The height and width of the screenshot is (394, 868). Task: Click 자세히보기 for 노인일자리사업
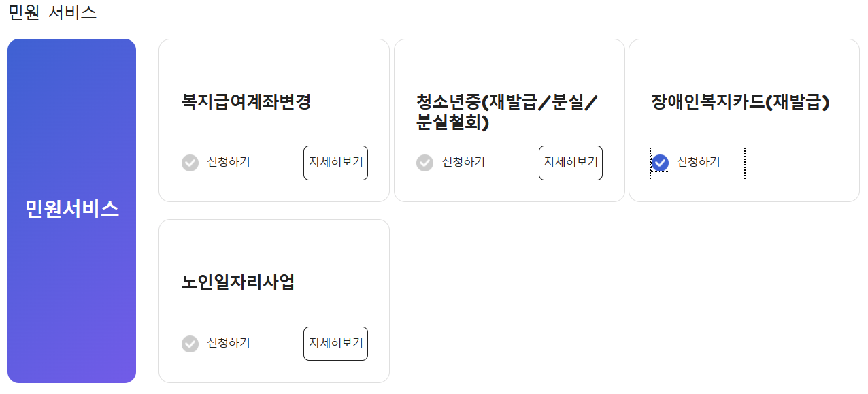[x=335, y=344]
